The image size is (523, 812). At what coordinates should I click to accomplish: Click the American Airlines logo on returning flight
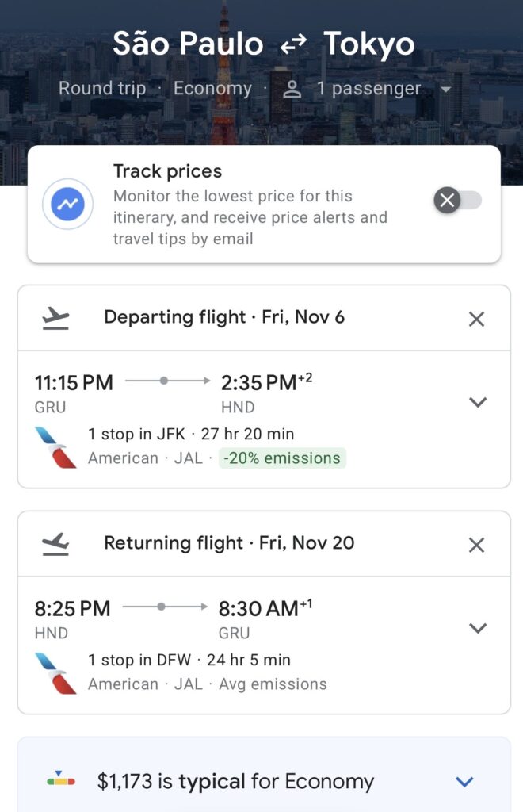(x=55, y=672)
